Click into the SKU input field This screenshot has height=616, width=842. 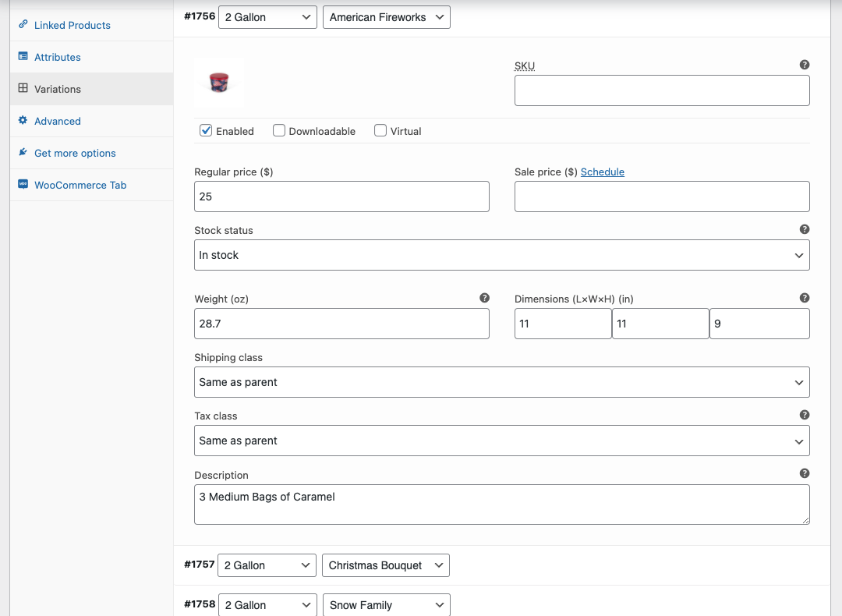pos(662,90)
